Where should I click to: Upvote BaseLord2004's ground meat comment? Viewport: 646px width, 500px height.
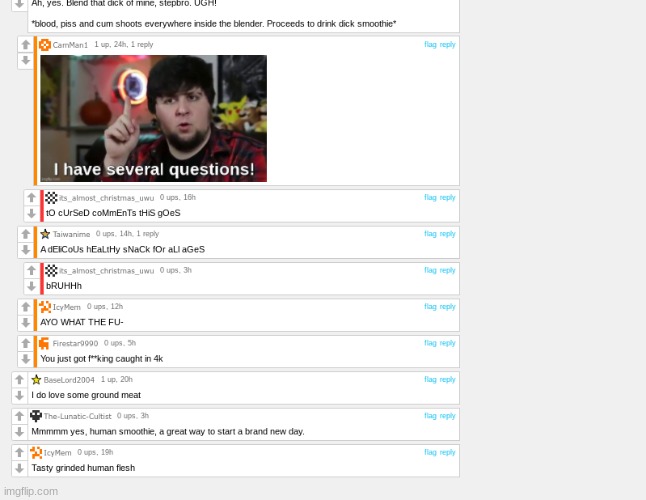19,379
